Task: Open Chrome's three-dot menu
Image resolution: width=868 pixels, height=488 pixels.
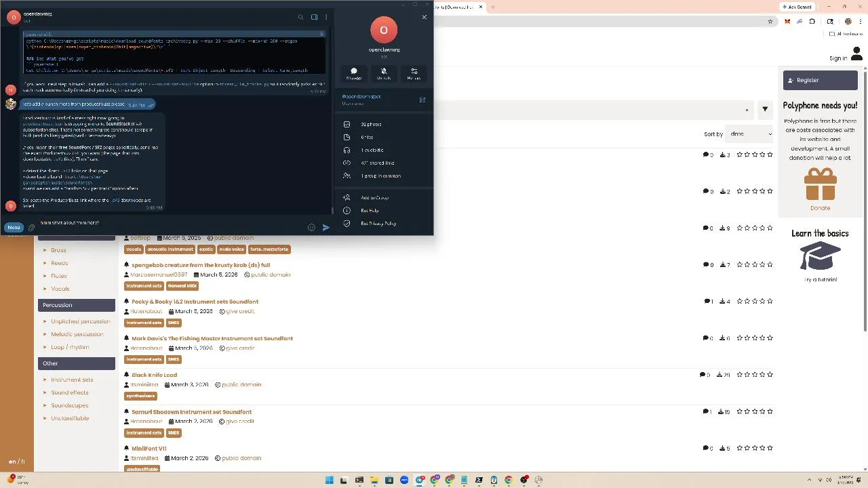Action: point(860,21)
